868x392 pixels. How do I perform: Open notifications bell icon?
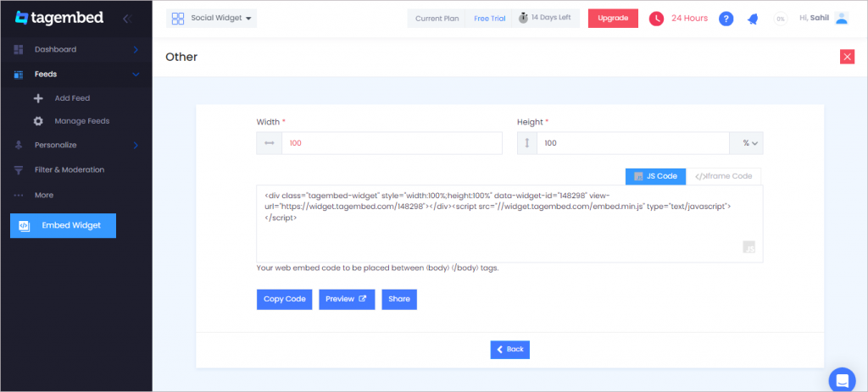(x=753, y=19)
